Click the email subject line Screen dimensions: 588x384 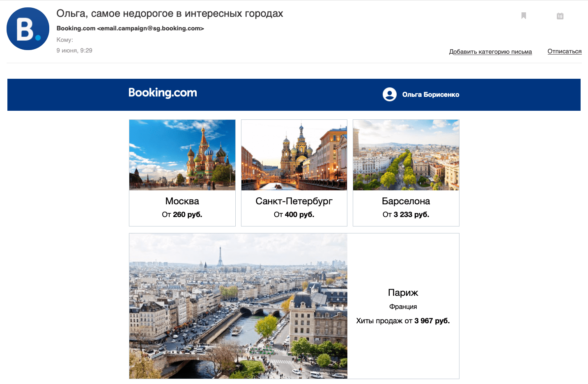170,14
